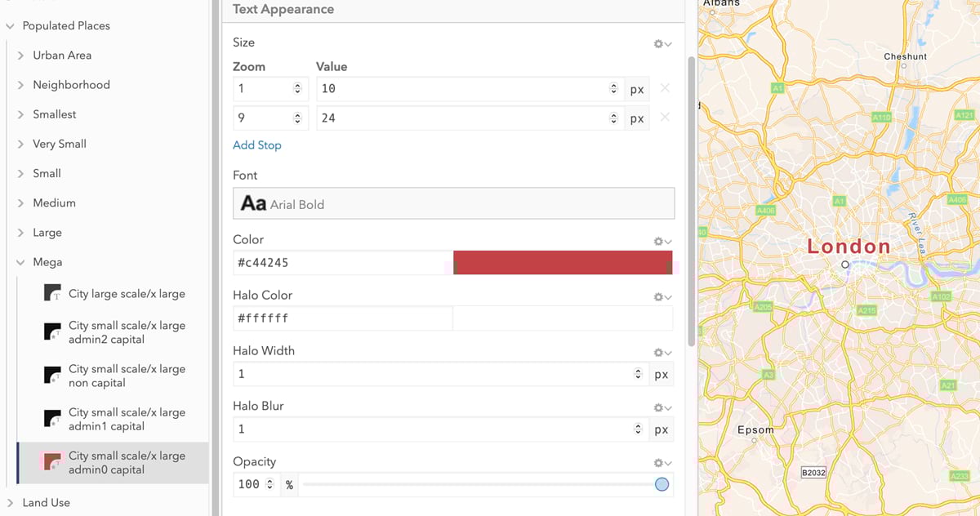Select City small scale/x large admin1 capital
Image resolution: width=980 pixels, height=516 pixels.
127,419
